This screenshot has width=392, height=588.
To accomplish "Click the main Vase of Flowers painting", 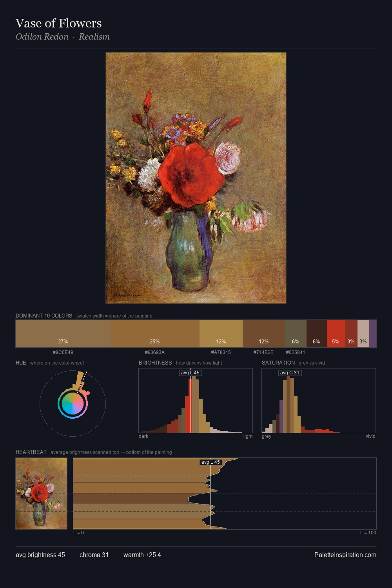I will [196, 178].
